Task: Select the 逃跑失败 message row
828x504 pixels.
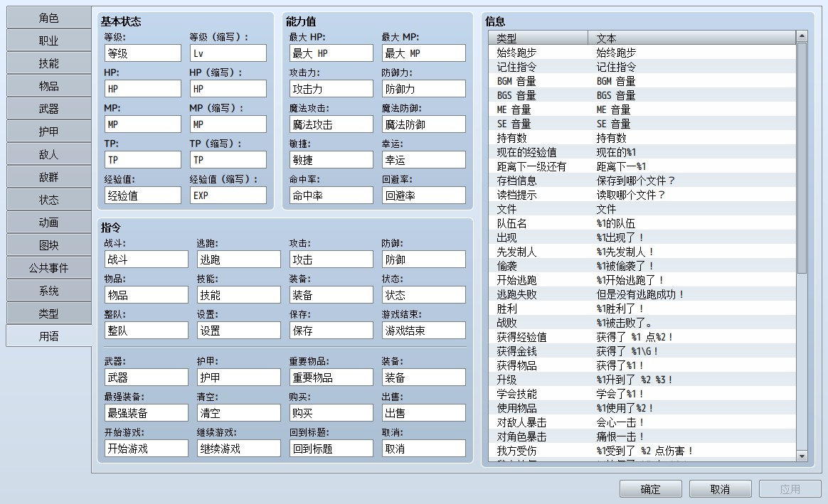Action: pos(642,294)
